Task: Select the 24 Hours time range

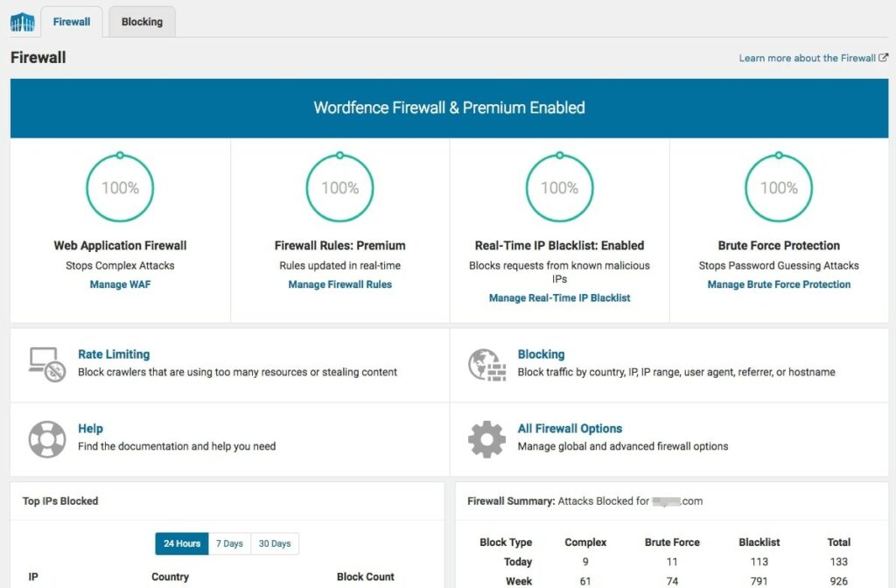Action: pyautogui.click(x=182, y=543)
